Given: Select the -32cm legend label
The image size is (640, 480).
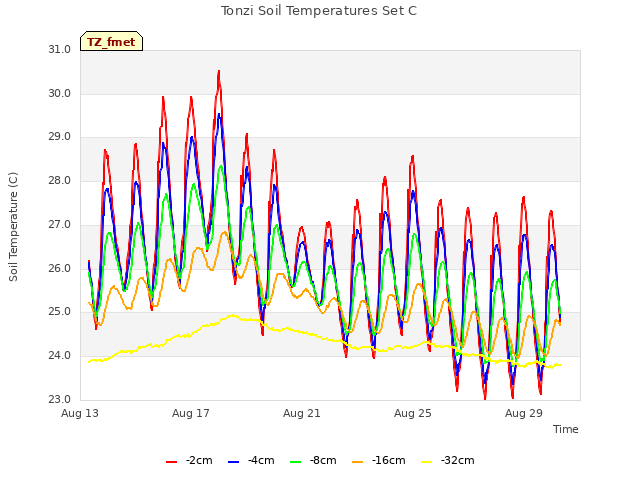Looking at the screenshot, I should 457,460.
